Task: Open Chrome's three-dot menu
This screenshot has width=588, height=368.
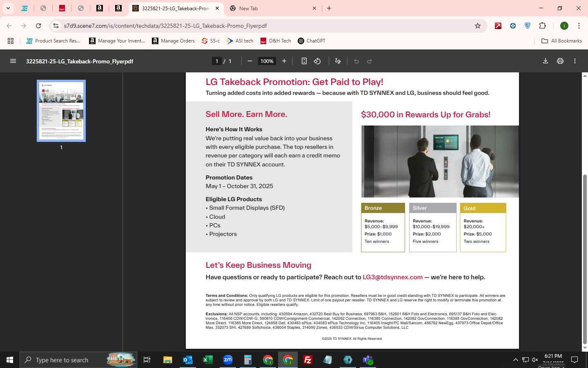Action: click(x=579, y=26)
